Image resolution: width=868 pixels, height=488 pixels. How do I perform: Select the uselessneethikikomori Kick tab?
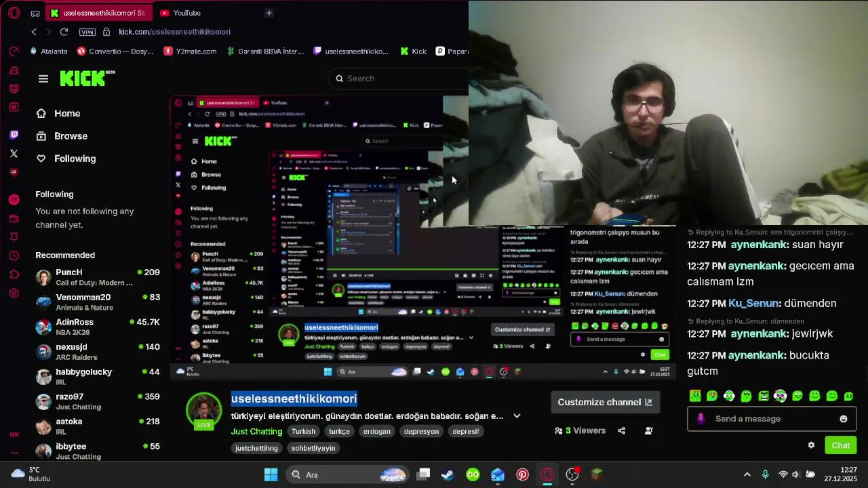click(99, 13)
